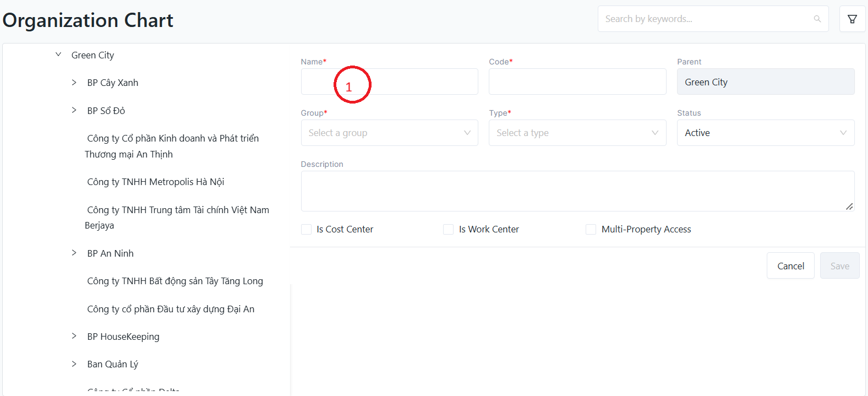Screen dimensions: 868x396
Task: Focus the Code input field
Action: tap(577, 82)
